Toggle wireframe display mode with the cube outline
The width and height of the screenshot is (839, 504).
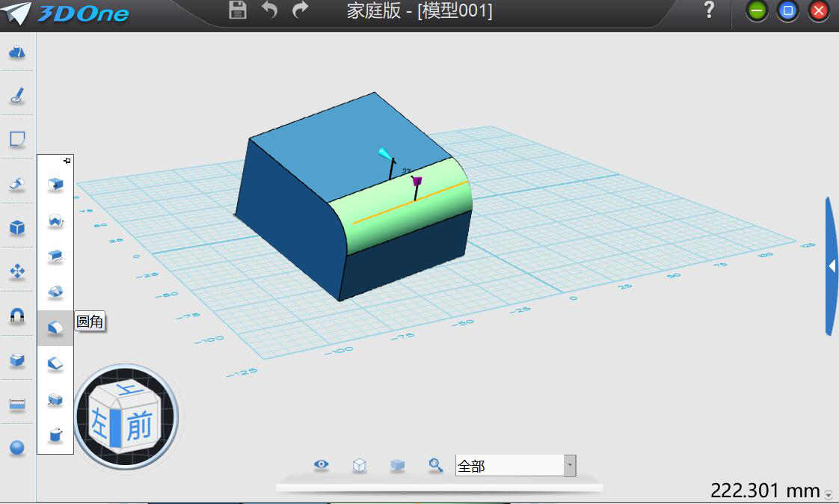click(360, 464)
